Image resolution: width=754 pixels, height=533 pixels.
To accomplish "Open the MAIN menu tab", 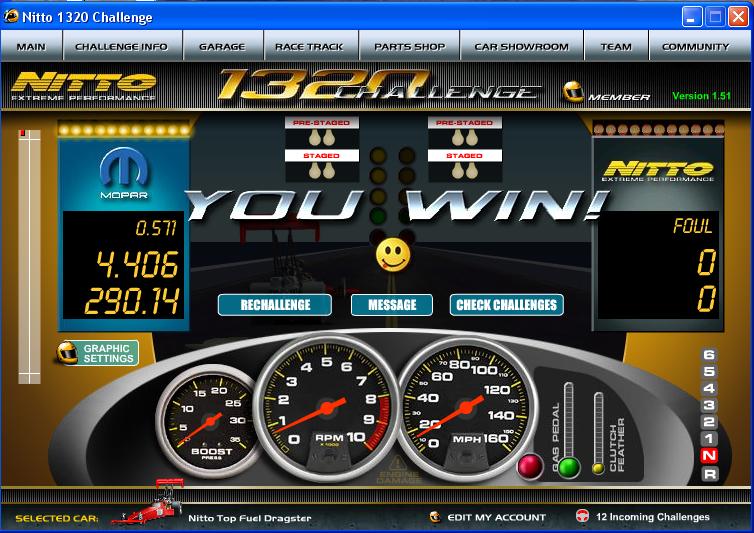I will click(x=31, y=47).
